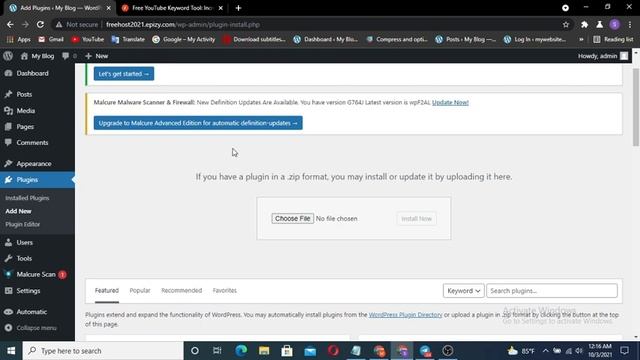640x360 pixels.
Task: Bookmark this page with star icon
Action: [566, 24]
